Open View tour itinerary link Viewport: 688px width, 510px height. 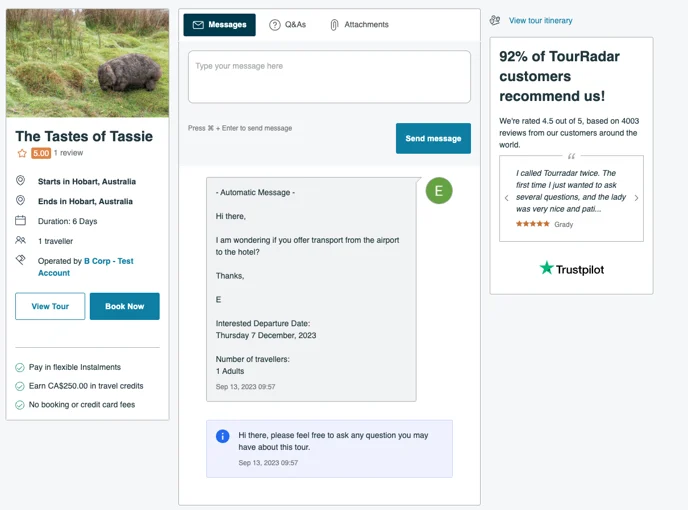541,21
